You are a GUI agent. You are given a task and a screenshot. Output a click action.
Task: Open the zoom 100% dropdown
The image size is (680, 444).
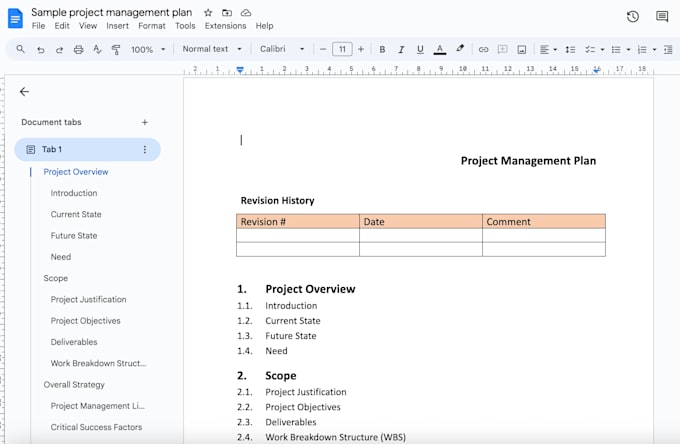148,49
